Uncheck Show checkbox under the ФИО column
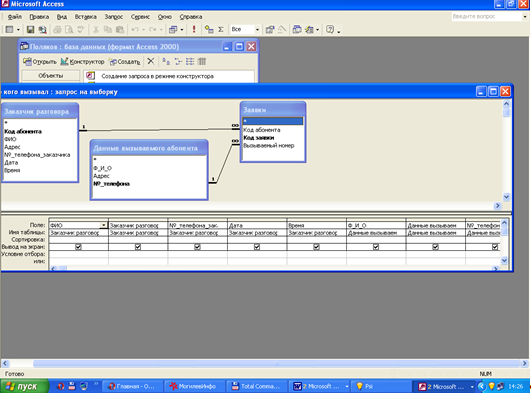Viewport: 531px width, 393px height. [x=78, y=247]
